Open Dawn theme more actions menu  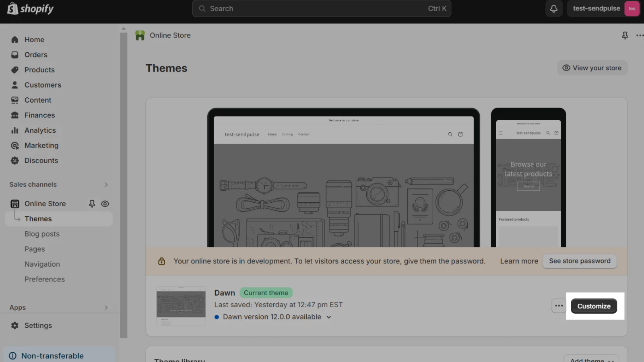(x=559, y=306)
